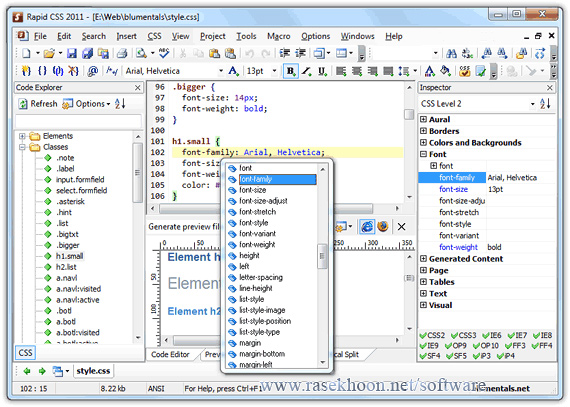Viewport: 570px width, 407px height.
Task: Click the Internet Explorer preview icon
Action: 367,227
